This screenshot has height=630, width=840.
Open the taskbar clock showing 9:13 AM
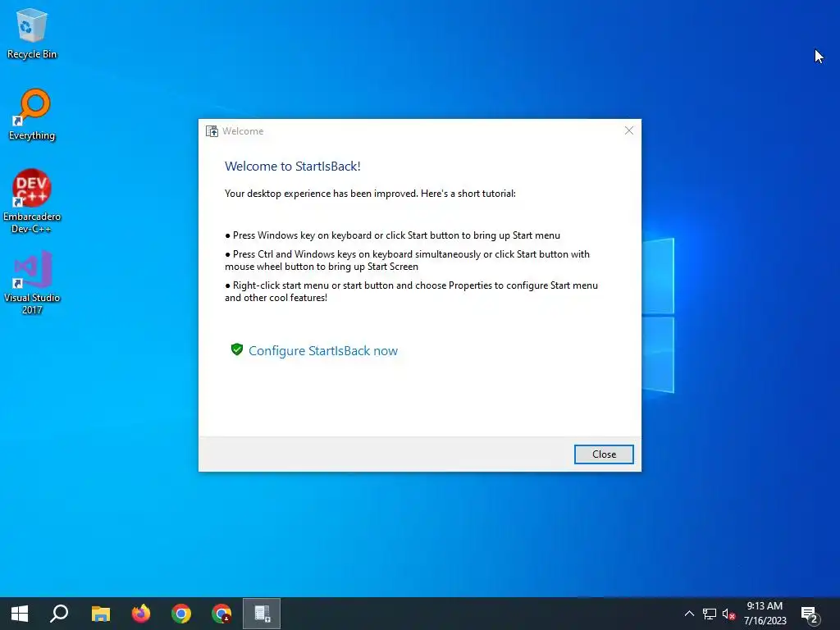point(765,614)
